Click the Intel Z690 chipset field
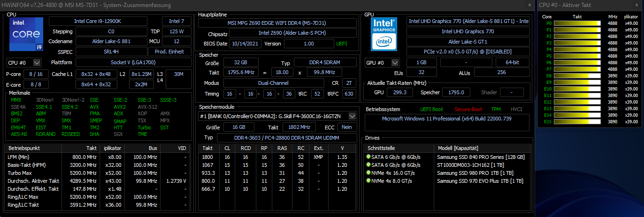 tap(292, 33)
